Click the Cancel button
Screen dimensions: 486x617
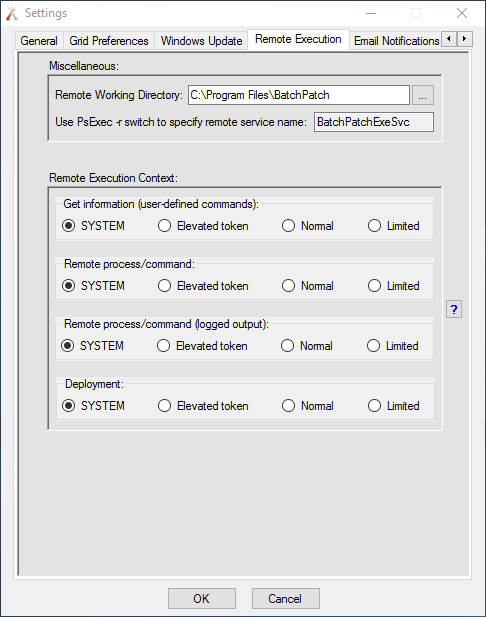click(286, 599)
